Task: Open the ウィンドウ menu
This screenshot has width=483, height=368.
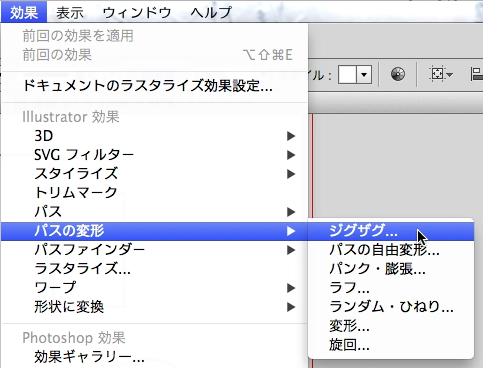Action: (137, 12)
